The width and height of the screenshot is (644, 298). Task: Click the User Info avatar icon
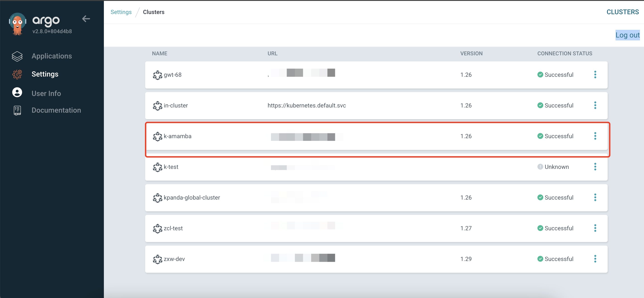(17, 93)
